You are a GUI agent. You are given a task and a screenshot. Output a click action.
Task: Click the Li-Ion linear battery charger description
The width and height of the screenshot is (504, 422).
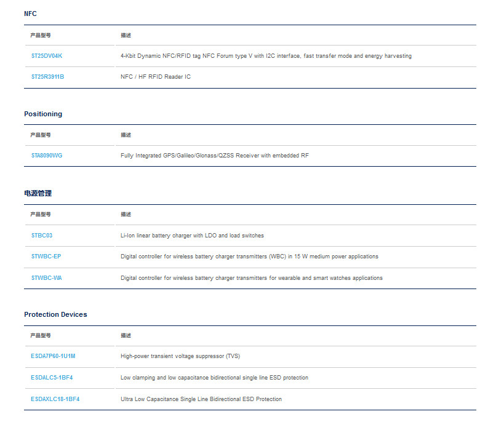(192, 236)
